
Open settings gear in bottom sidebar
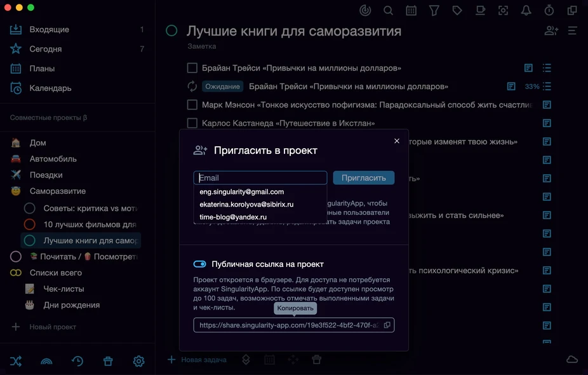(x=139, y=361)
